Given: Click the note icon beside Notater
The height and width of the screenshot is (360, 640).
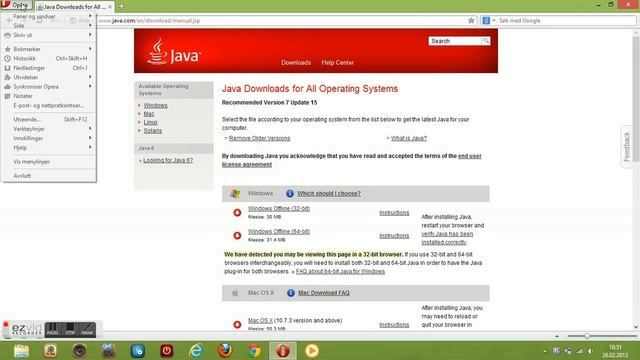Looking at the screenshot, I should (7, 96).
